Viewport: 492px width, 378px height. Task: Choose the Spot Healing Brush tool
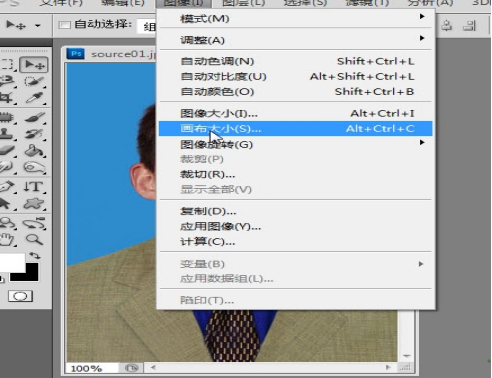tap(7, 117)
